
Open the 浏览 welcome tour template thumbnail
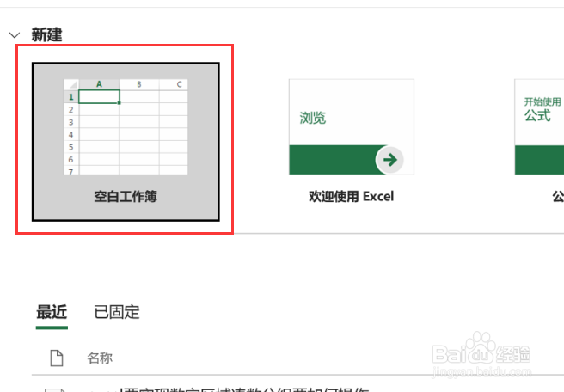(x=352, y=127)
